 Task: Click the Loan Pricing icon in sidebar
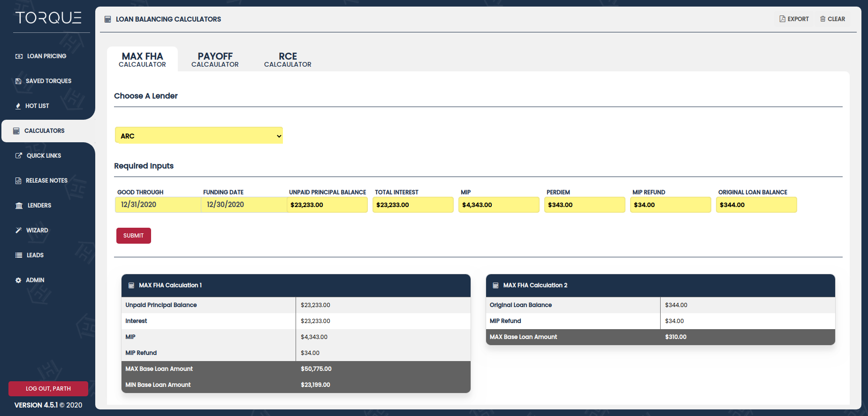click(19, 56)
